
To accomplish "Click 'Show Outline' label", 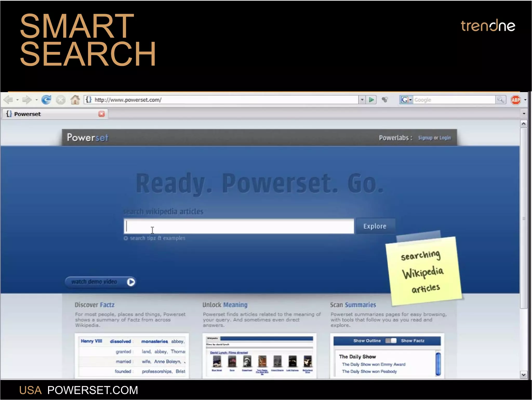I will 367,341.
